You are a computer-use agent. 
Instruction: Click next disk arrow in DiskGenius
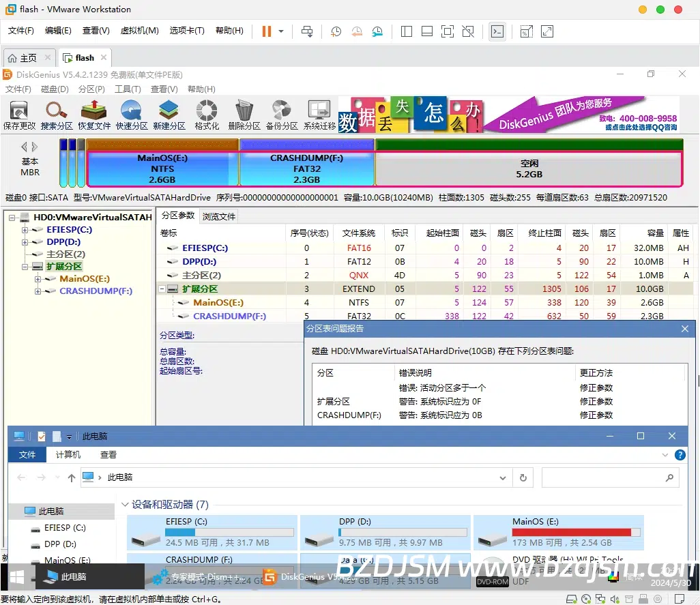(x=34, y=147)
